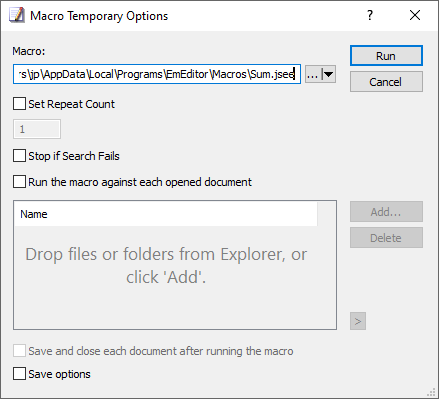Close the Macro Temporary Options dialog
439x399 pixels.
415,15
